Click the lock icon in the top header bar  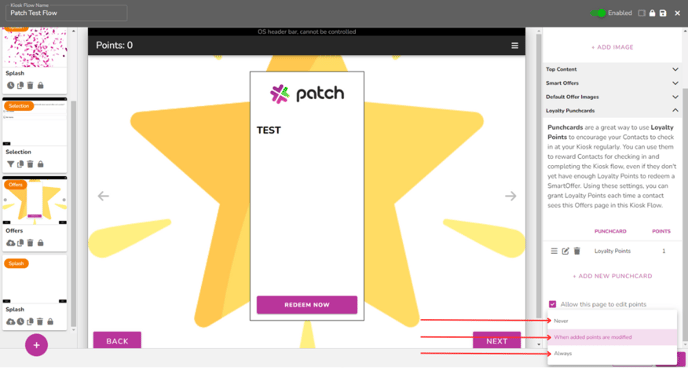(x=652, y=13)
